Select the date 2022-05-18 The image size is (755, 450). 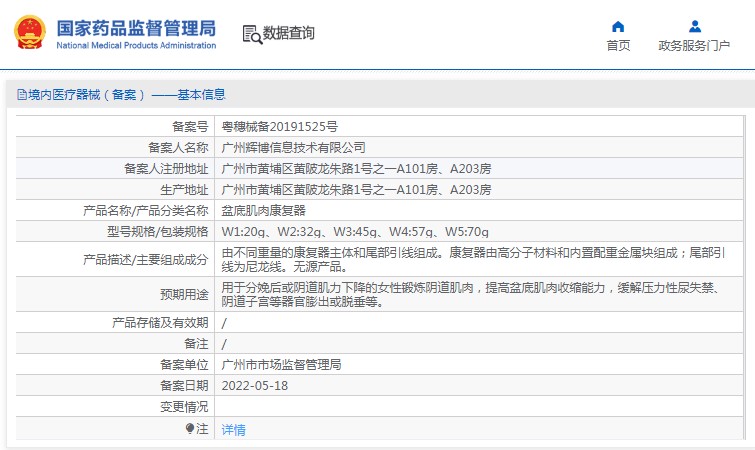(x=255, y=386)
